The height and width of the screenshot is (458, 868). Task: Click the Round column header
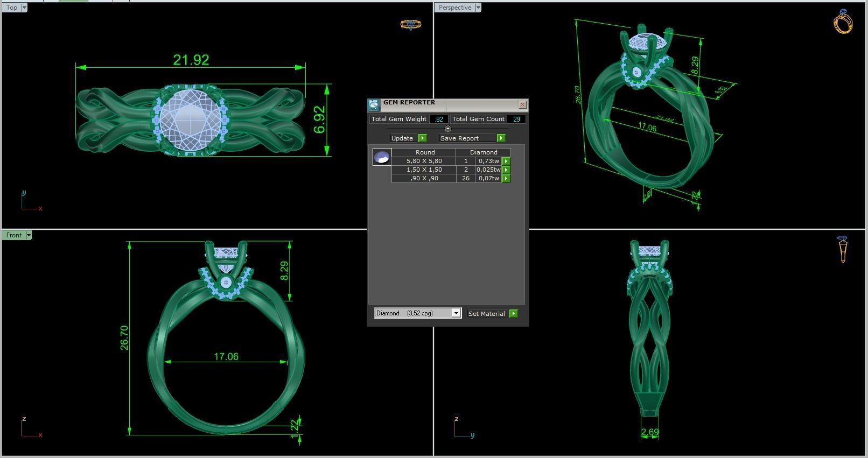[424, 152]
